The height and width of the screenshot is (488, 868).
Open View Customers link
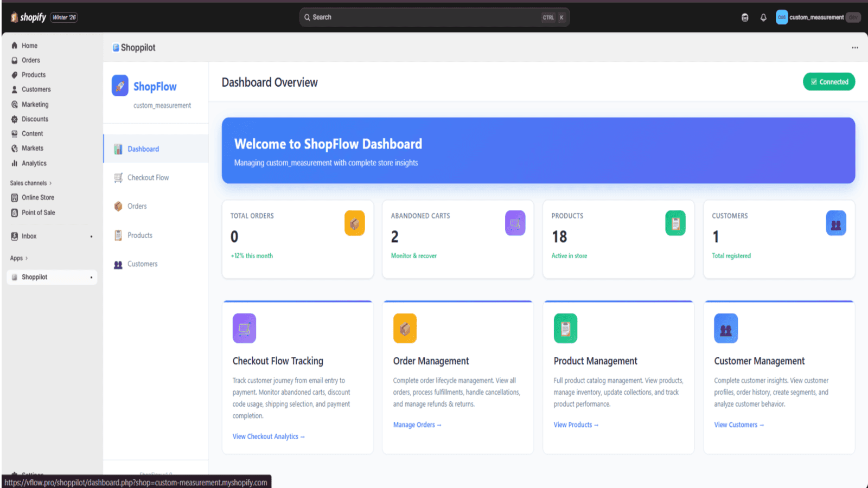pos(739,425)
